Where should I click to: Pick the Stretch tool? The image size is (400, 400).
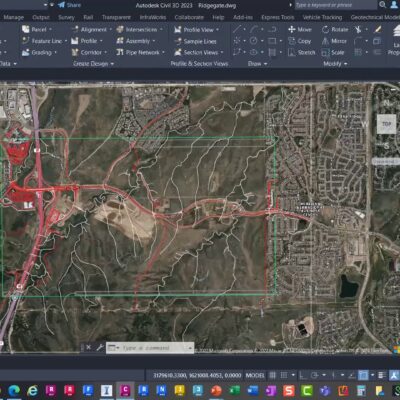pos(301,52)
